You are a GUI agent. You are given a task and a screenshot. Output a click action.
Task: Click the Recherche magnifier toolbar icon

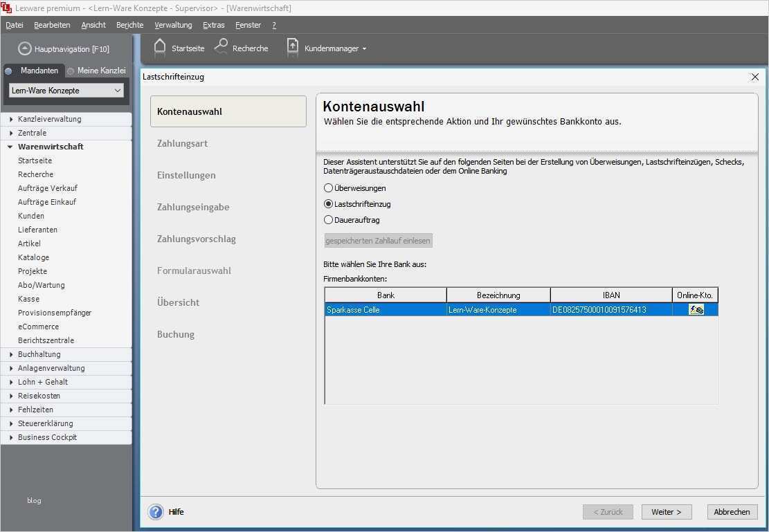(x=220, y=48)
